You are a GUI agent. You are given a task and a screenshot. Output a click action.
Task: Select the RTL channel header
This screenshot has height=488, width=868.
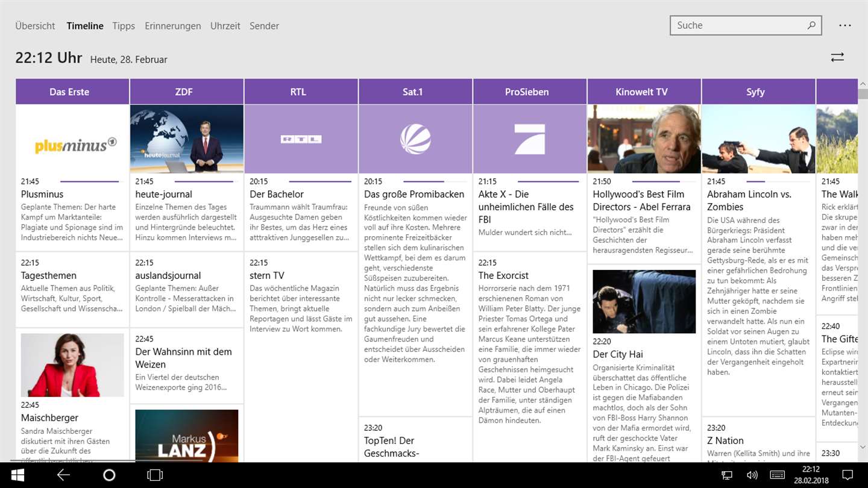pyautogui.click(x=301, y=92)
